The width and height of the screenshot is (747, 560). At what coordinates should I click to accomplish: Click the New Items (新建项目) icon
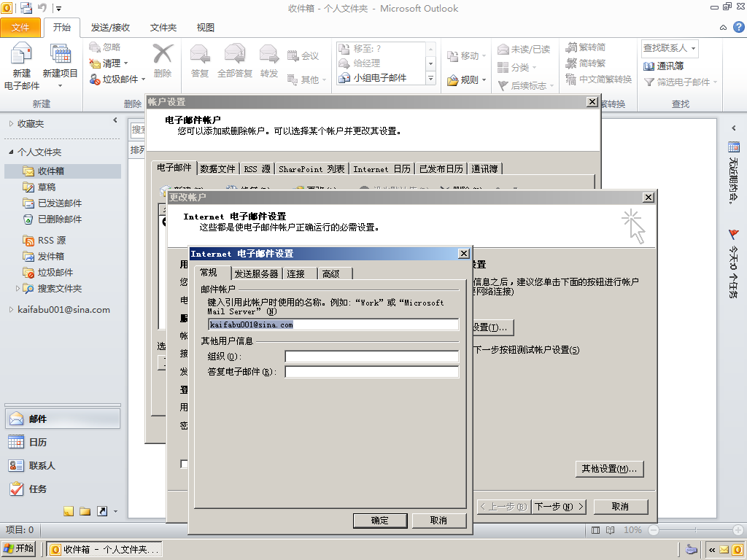pos(61,53)
